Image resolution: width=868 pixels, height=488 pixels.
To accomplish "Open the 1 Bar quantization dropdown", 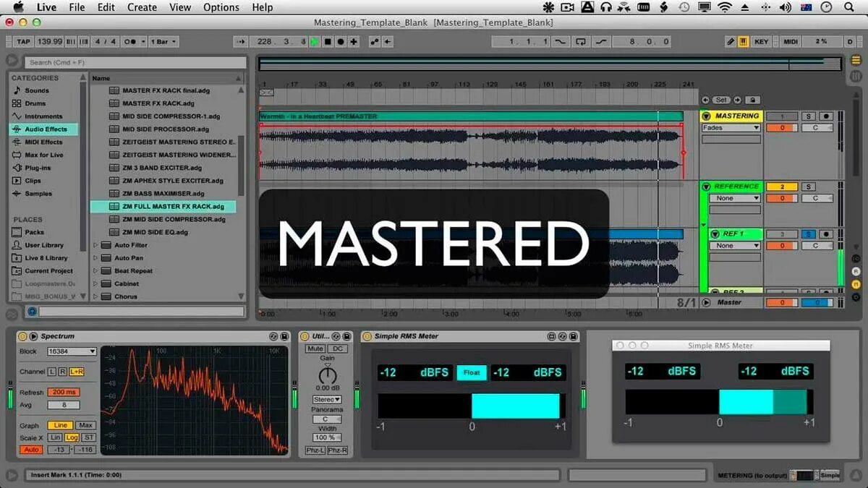I will click(163, 42).
